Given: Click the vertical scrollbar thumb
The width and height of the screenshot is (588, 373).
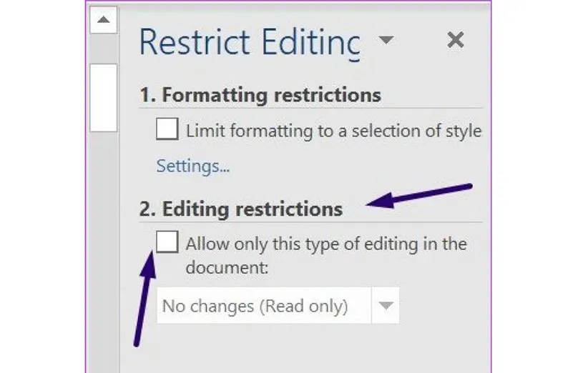Looking at the screenshot, I should click(104, 96).
